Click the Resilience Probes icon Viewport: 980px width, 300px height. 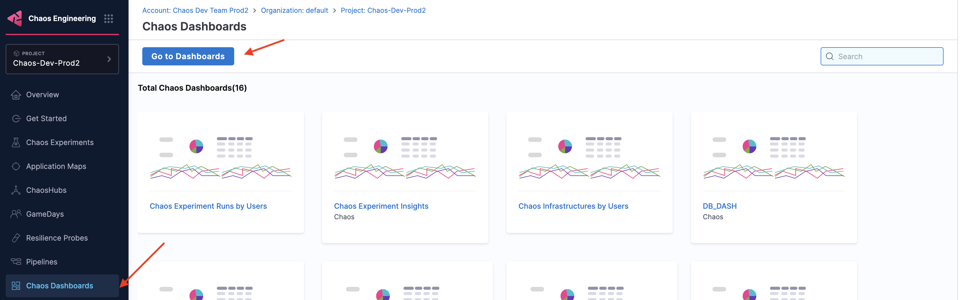16,238
